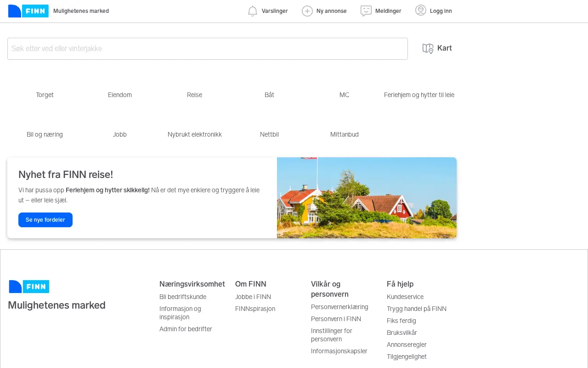Select the Jobb category

pyautogui.click(x=120, y=134)
